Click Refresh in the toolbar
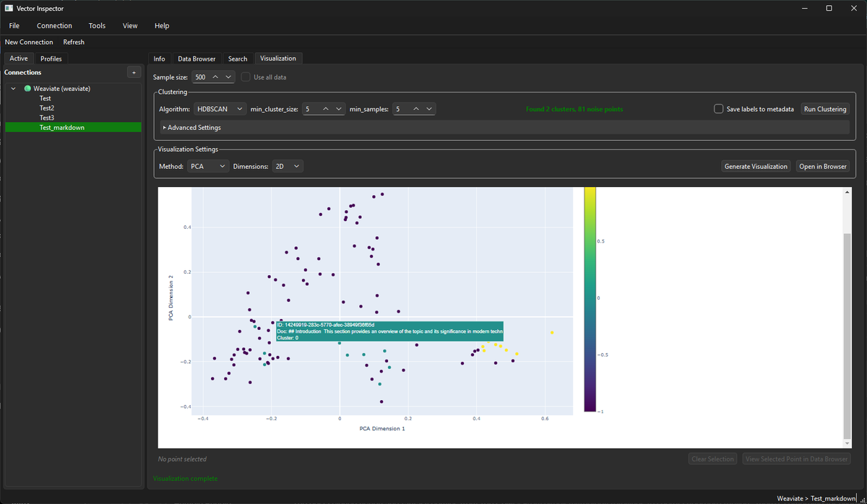867x504 pixels. tap(74, 42)
